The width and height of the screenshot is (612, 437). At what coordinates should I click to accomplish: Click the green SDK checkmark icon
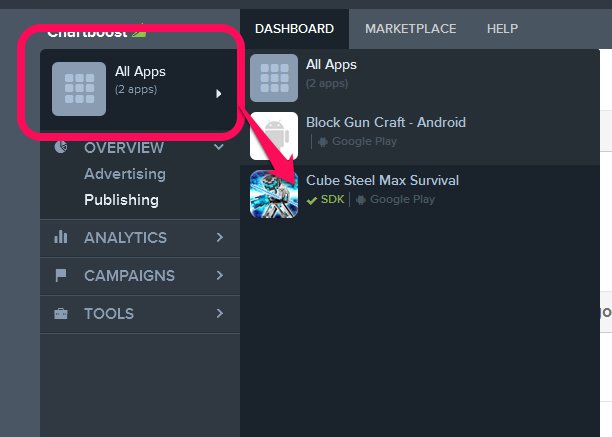(311, 201)
